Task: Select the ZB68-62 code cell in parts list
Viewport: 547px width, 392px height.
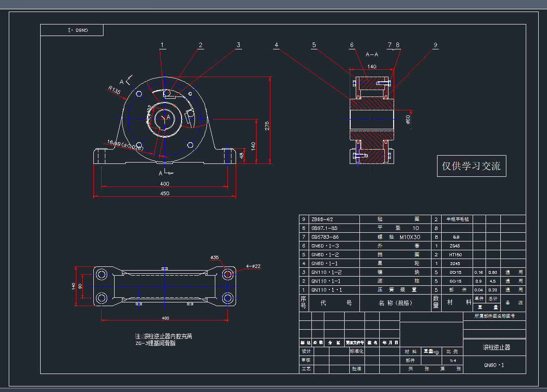Action: [322, 219]
